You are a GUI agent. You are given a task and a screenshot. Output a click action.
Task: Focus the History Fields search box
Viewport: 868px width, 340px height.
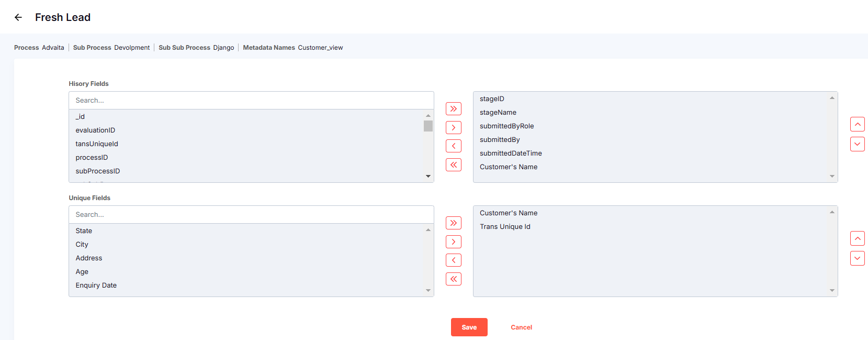pos(251,101)
